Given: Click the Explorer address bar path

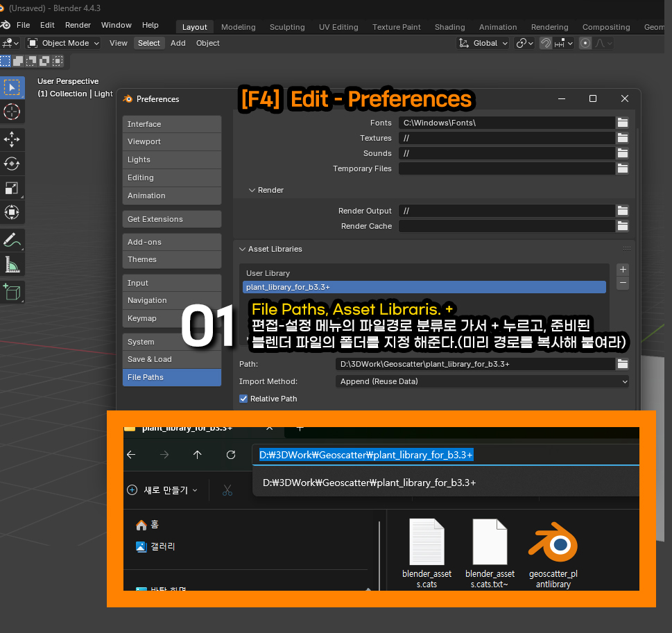Looking at the screenshot, I should (x=366, y=455).
